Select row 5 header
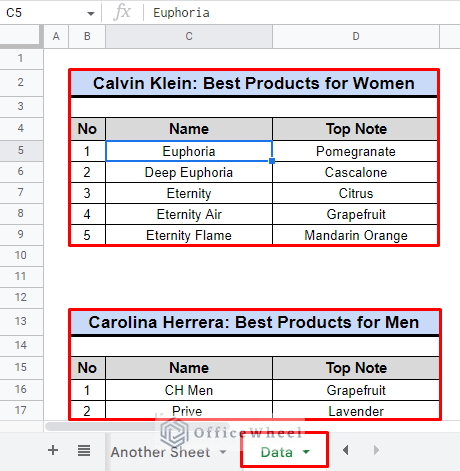The height and width of the screenshot is (471, 460). (21, 150)
